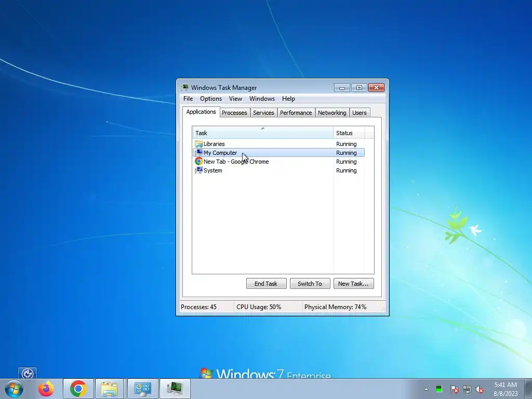532x399 pixels.
Task: Click the Show Desktop strip at taskbar end
Action: [x=528, y=389]
